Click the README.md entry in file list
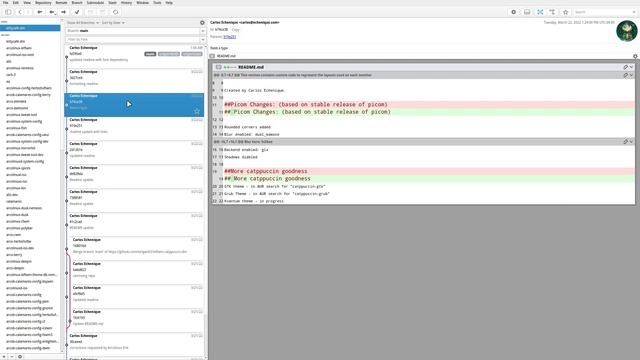Image resolution: width=640 pixels, height=360 pixels. tap(226, 56)
